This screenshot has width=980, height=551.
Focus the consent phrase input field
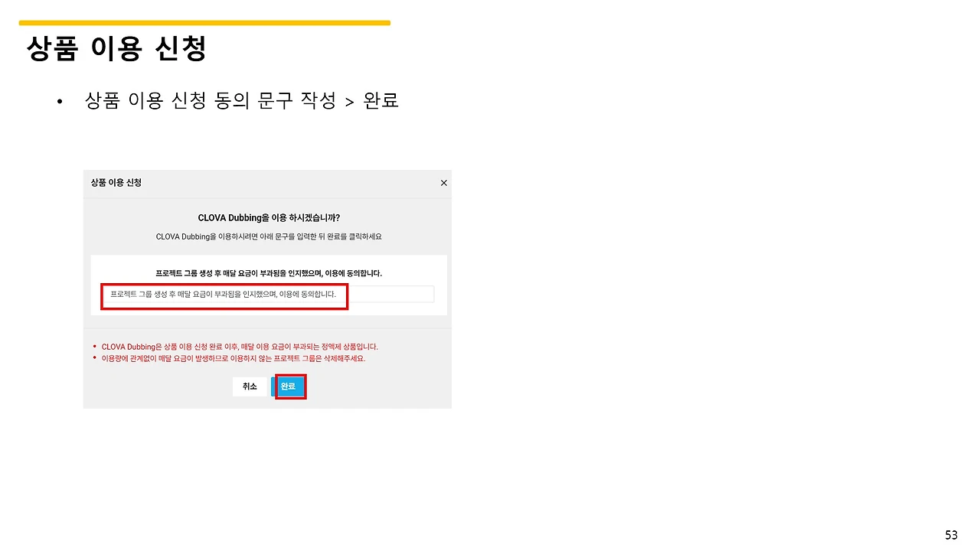(269, 295)
